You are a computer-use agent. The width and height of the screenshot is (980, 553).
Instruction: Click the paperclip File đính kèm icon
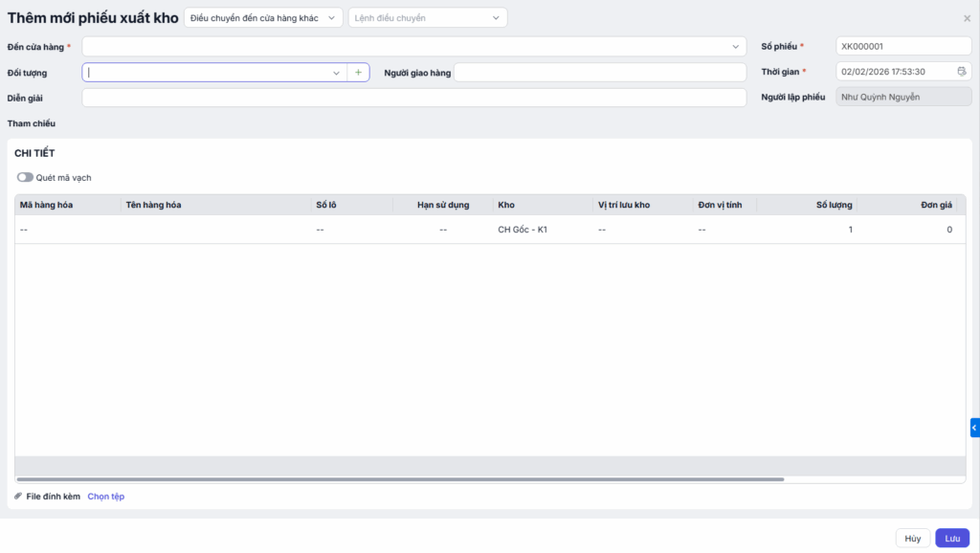[x=18, y=497]
